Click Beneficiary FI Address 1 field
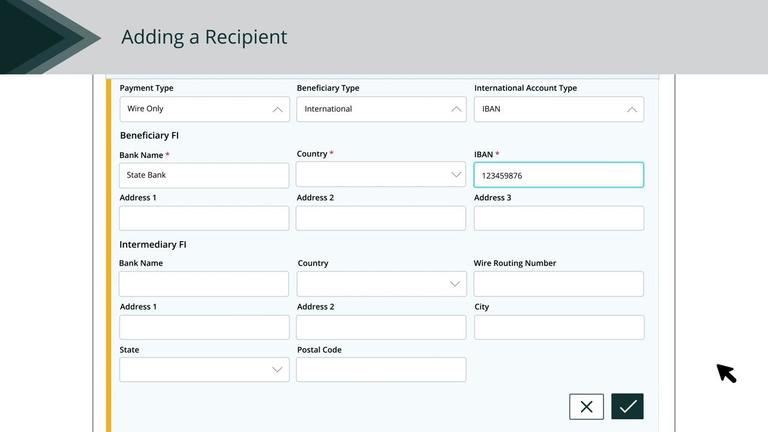The image size is (768, 432). click(x=204, y=218)
